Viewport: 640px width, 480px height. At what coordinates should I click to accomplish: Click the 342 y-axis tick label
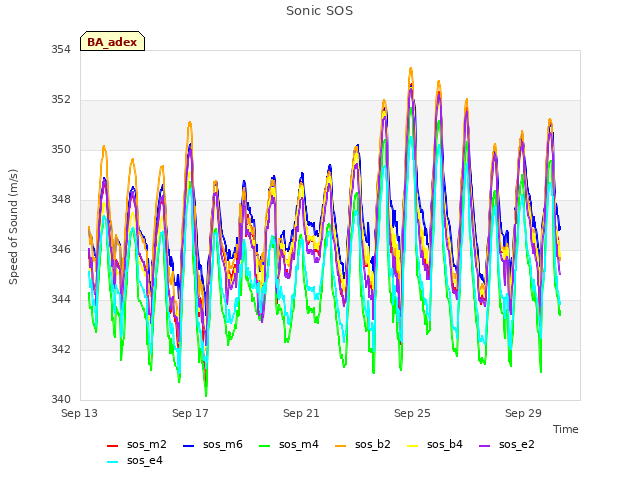tap(61, 349)
